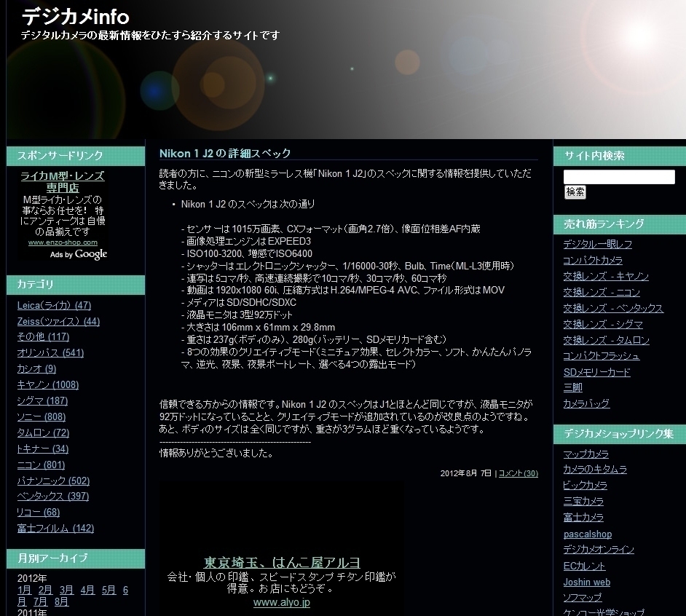686x616 pixels.
Task: Click the 情報ありがとうございました text
Action: coord(216,453)
